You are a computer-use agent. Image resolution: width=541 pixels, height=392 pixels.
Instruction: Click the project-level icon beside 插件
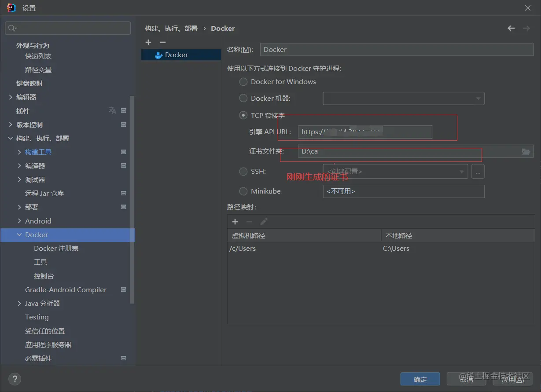click(x=123, y=111)
